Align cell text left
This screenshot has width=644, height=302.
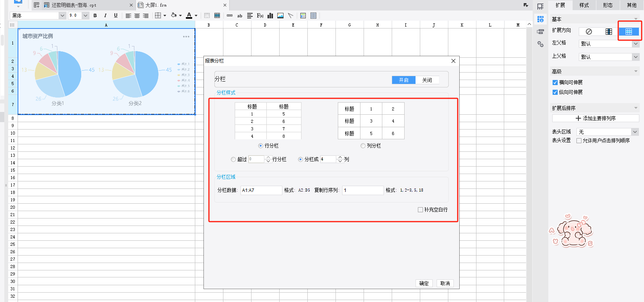click(x=128, y=16)
